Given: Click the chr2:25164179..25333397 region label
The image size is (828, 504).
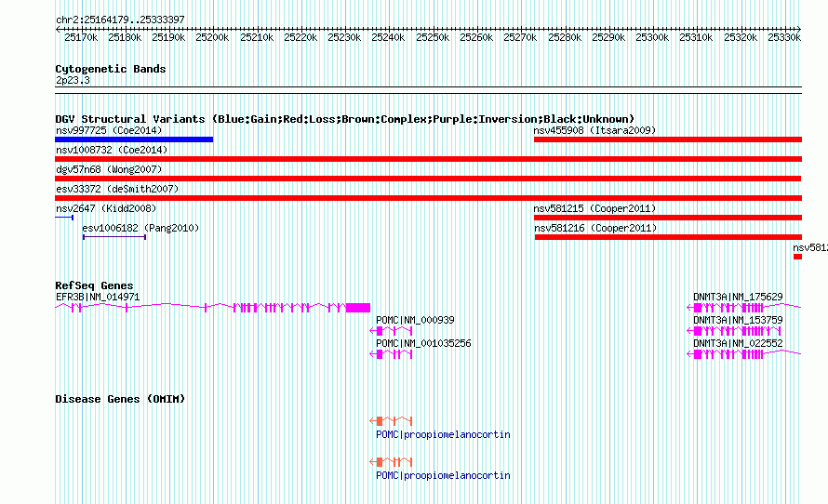Looking at the screenshot, I should coord(120,20).
